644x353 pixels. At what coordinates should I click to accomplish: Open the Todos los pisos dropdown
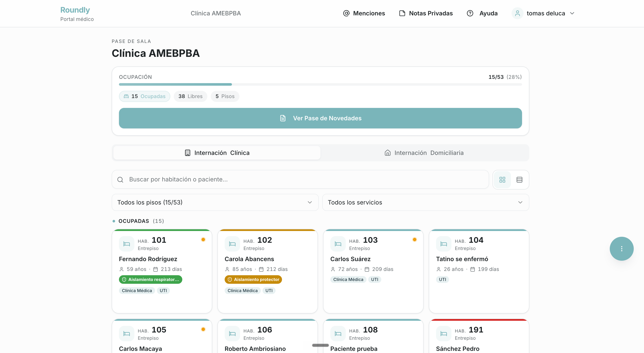click(x=215, y=202)
